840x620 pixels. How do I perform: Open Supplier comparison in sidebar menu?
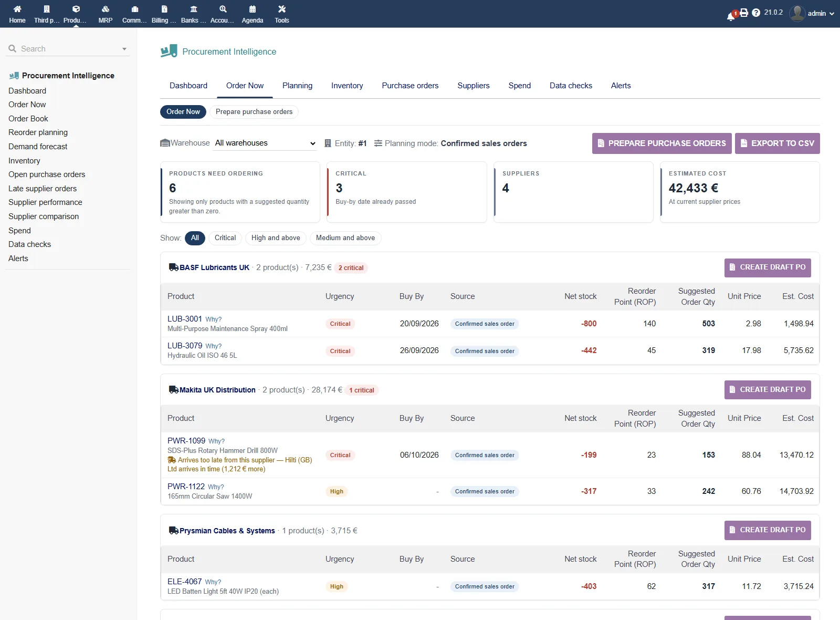[x=44, y=216]
